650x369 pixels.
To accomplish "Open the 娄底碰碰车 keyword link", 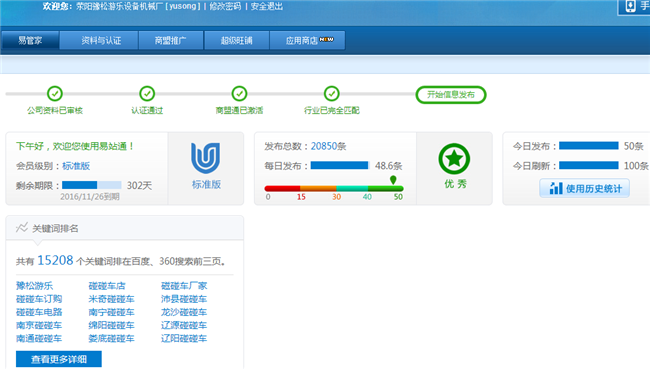I will pos(112,339).
